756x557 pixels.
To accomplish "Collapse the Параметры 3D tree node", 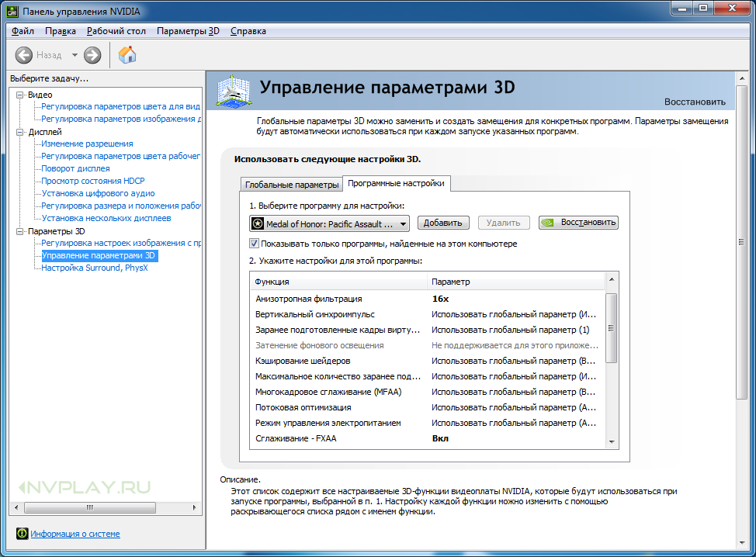I will coord(19,231).
